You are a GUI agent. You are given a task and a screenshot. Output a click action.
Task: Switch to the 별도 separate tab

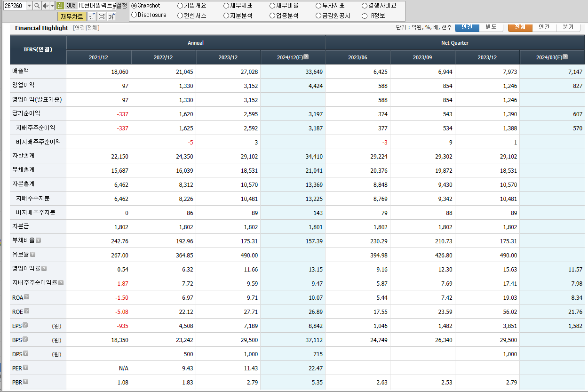(491, 27)
